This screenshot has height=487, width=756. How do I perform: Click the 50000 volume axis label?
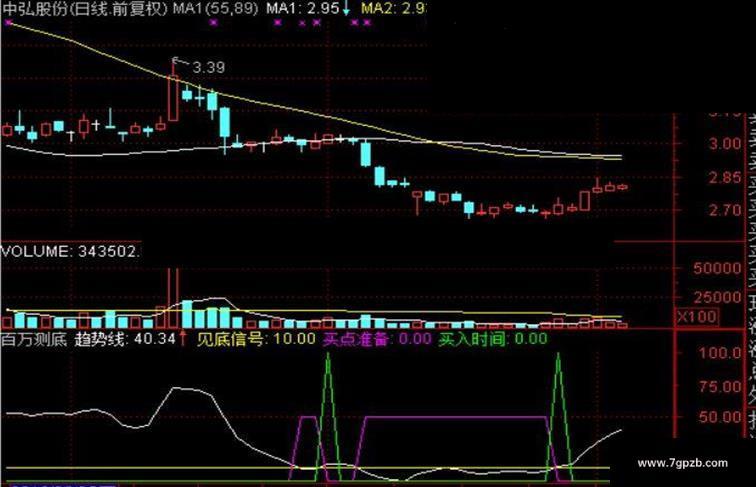717,268
